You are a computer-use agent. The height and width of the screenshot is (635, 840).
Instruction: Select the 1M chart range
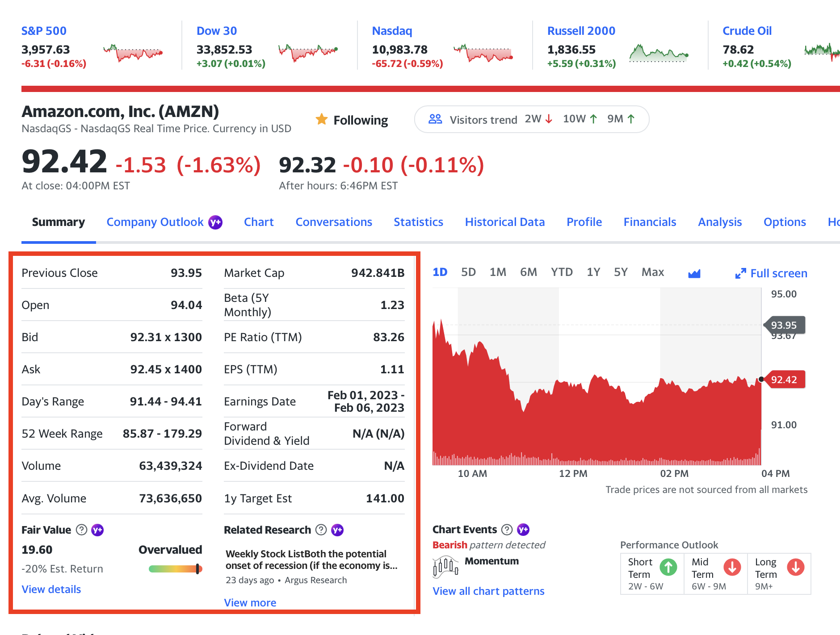coord(498,272)
